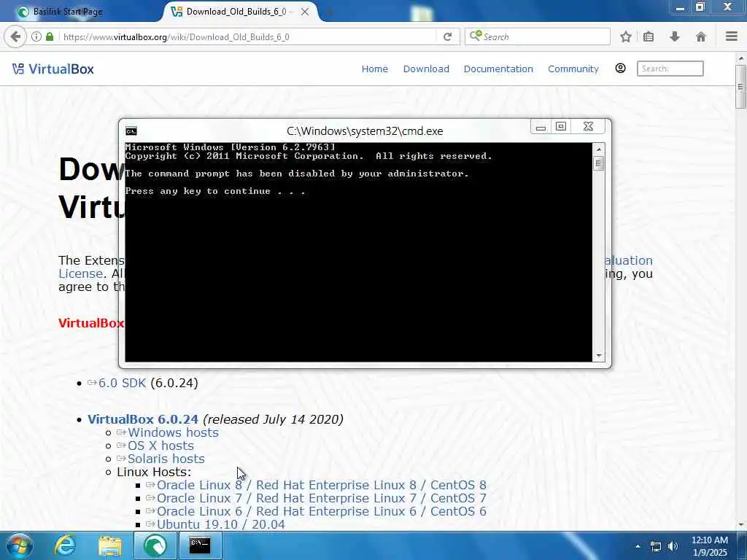This screenshot has width=747, height=560.
Task: Download the OS X hosts build
Action: pyautogui.click(x=160, y=446)
